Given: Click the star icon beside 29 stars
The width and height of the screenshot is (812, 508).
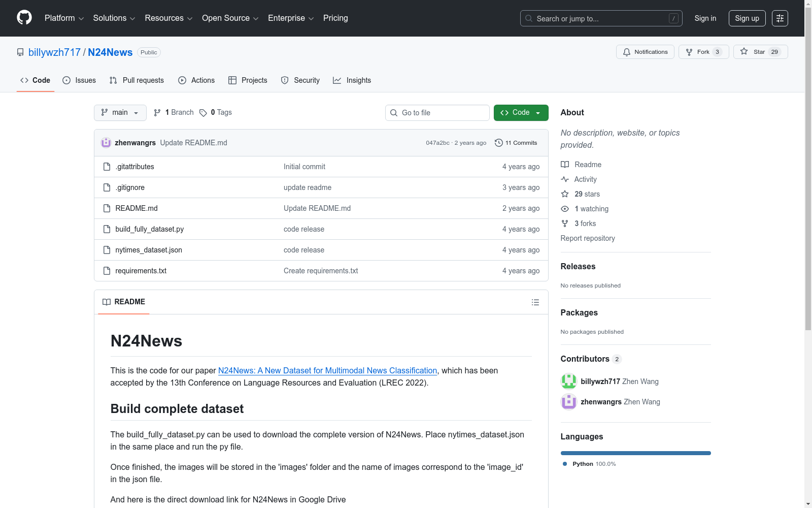Looking at the screenshot, I should pos(565,194).
